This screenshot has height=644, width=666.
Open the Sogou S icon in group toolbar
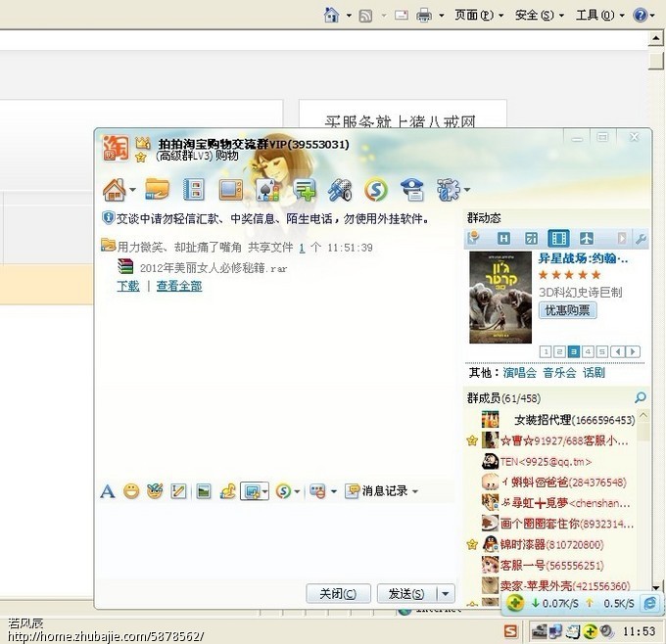click(x=376, y=190)
